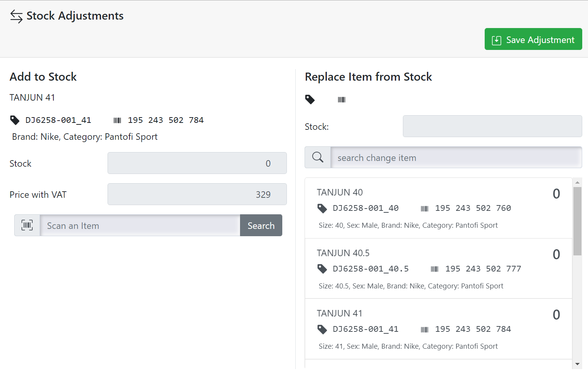Click the download icon inside Save Adjustment
Image resolution: width=588 pixels, height=371 pixels.
496,40
